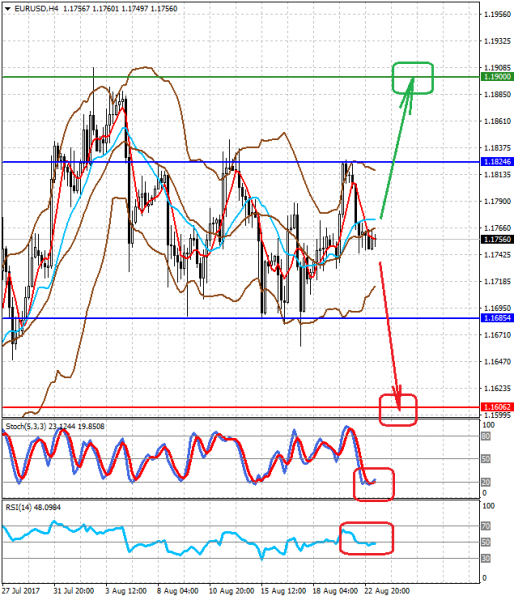
Task: Select the red rectangle on Stochastic indicator
Action: tap(374, 484)
